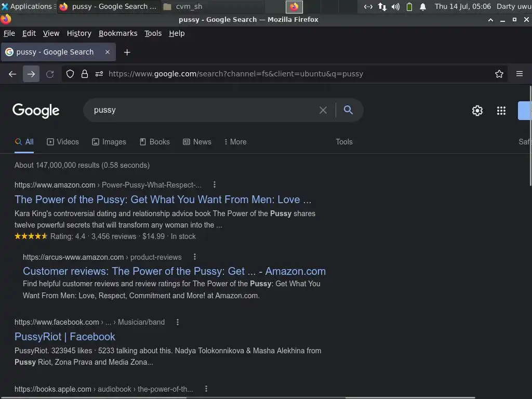The width and height of the screenshot is (532, 399).
Task: Open Firefox hamburger application menu
Action: point(519,74)
